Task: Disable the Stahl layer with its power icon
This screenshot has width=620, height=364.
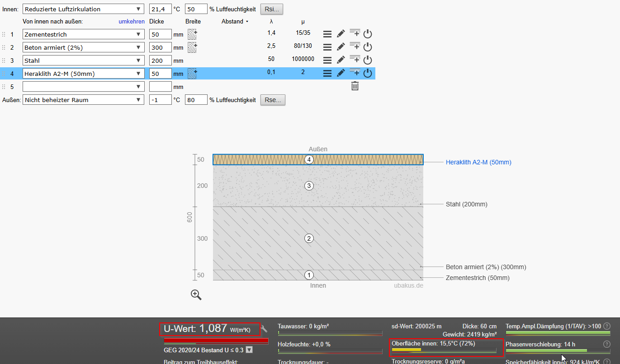Action: [x=368, y=60]
